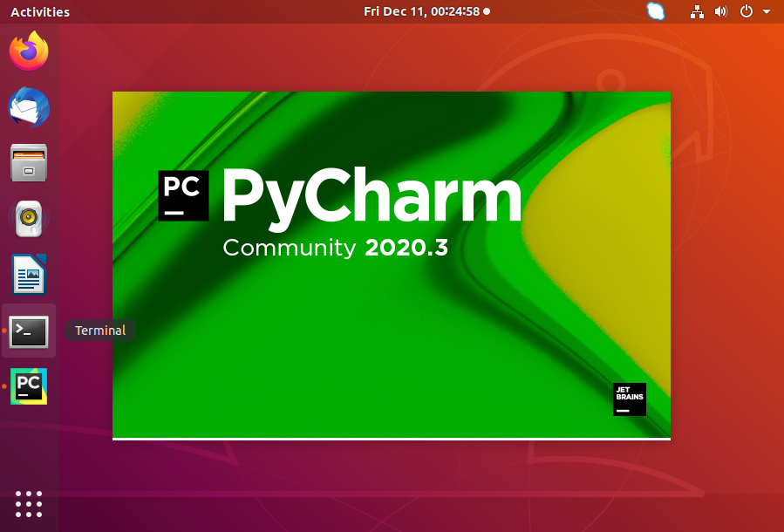Start Rhythmbox music player from dock

pyautogui.click(x=29, y=219)
